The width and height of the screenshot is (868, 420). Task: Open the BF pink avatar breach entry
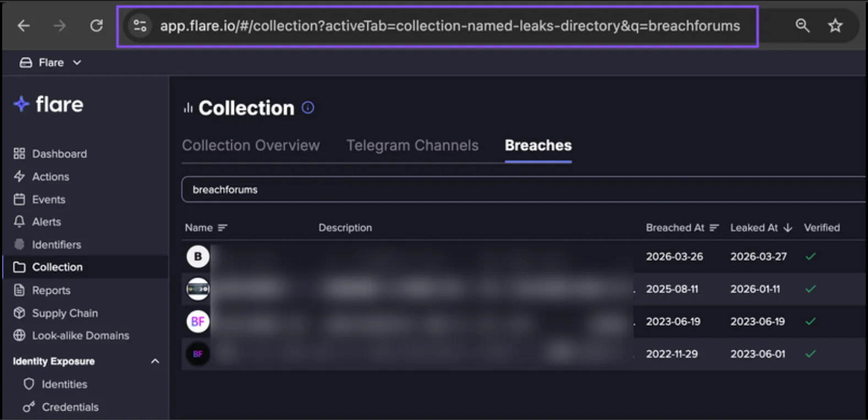198,321
